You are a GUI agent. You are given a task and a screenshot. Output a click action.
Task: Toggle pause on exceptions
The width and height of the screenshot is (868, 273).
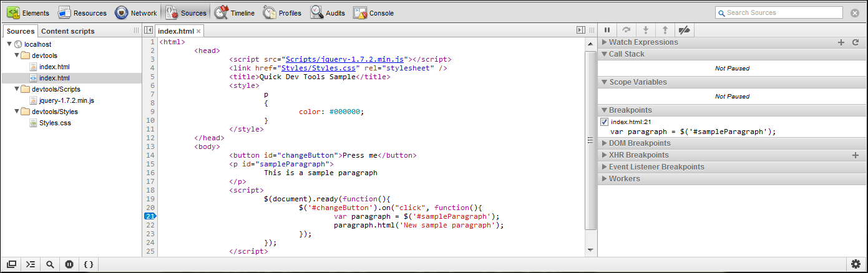pyautogui.click(x=69, y=264)
